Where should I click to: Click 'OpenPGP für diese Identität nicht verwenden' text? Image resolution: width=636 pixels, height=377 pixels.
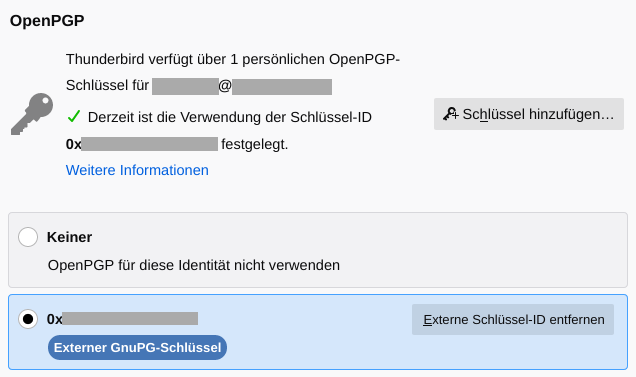click(x=194, y=265)
